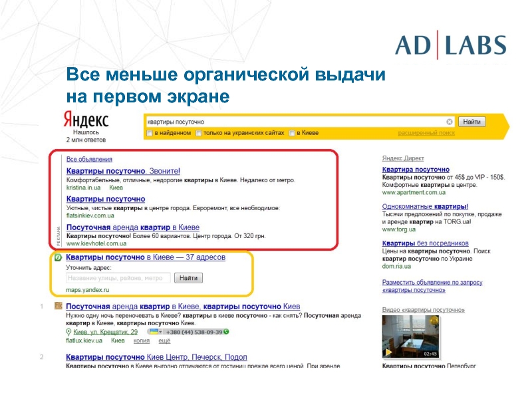Click the www.apartment.com.ua URL text

[x=414, y=192]
